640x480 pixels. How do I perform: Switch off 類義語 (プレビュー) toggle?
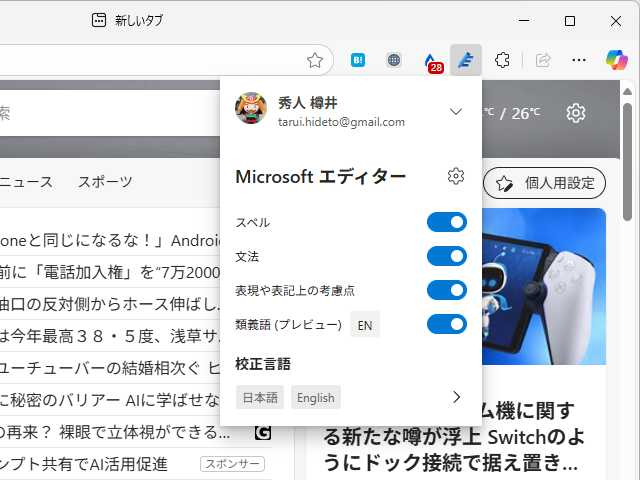pos(447,324)
